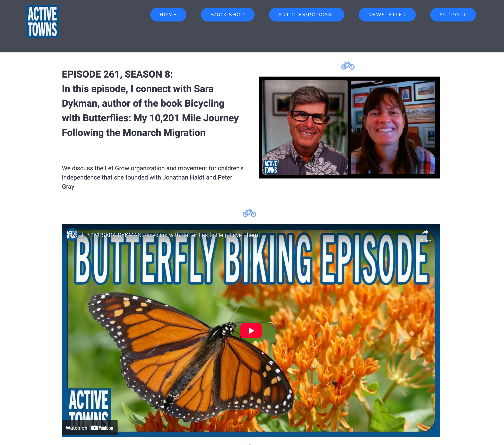Viewport: 504px width, 445px height.
Task: Click Active Towns watermark in interview photo
Action: 271,167
